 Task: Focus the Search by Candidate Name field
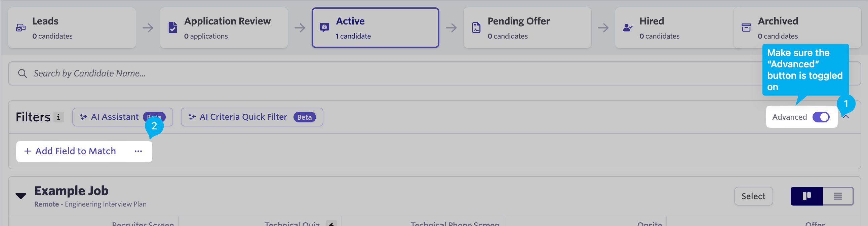coord(434,73)
